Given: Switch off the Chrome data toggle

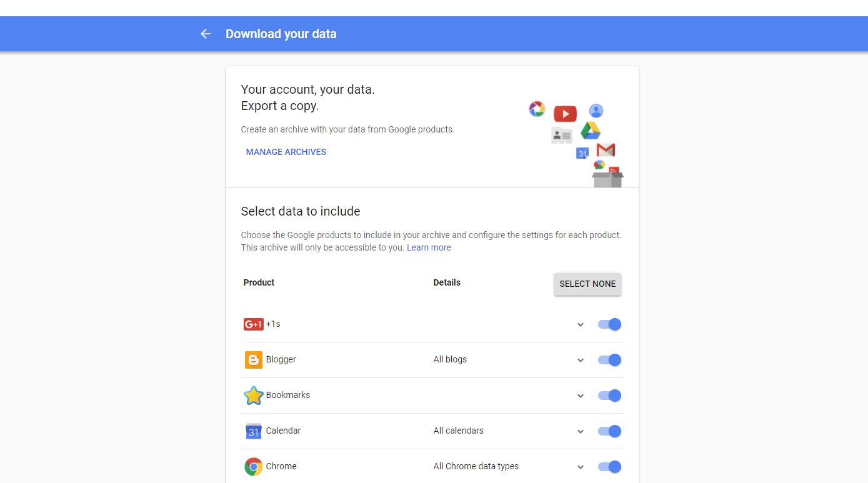Looking at the screenshot, I should [x=609, y=467].
